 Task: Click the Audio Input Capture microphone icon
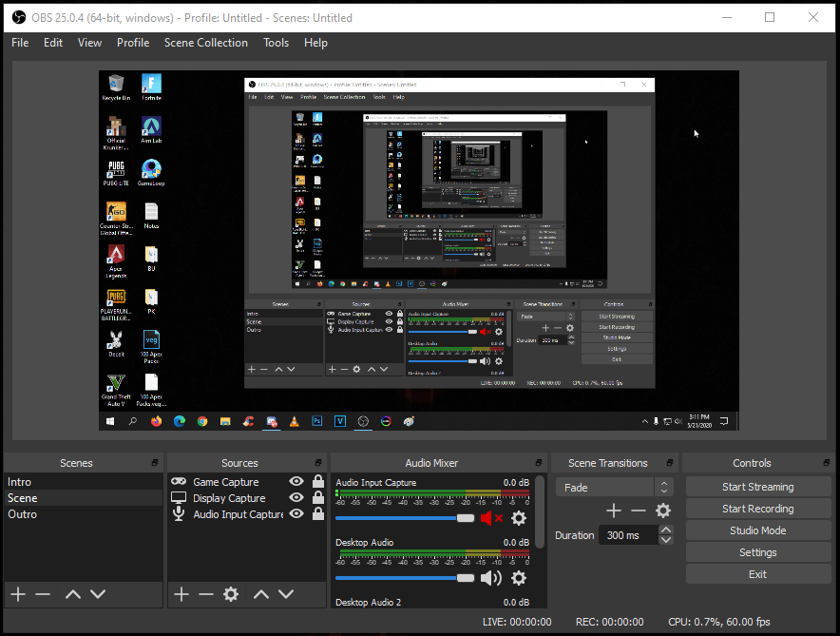tap(179, 514)
